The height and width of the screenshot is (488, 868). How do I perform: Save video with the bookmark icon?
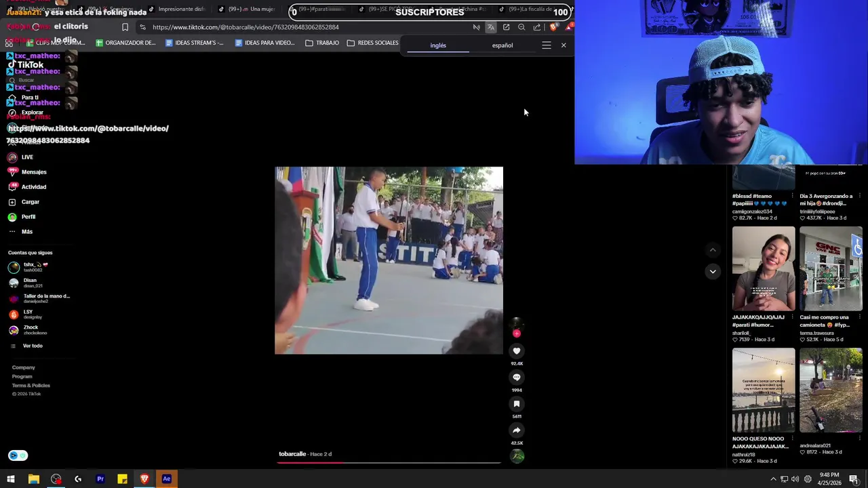(517, 404)
